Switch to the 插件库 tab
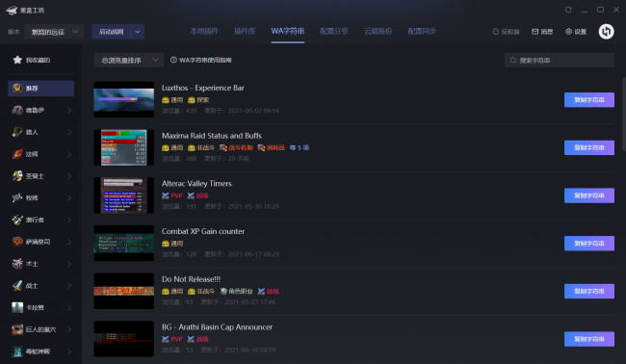The height and width of the screenshot is (364, 626). click(x=245, y=31)
